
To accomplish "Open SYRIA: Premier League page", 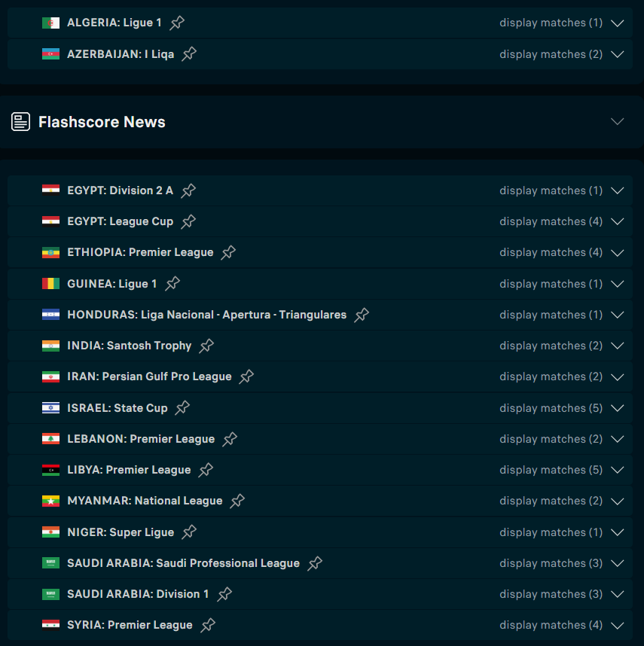I will pyautogui.click(x=130, y=625).
